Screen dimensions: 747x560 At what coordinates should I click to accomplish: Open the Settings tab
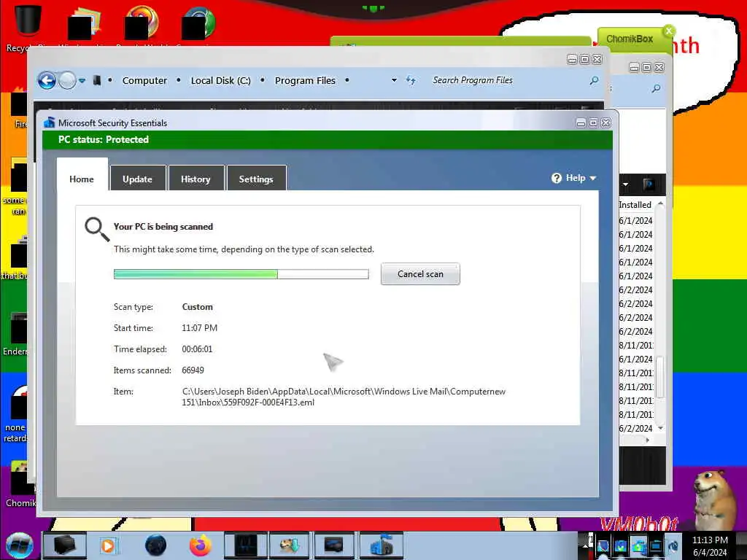point(256,179)
